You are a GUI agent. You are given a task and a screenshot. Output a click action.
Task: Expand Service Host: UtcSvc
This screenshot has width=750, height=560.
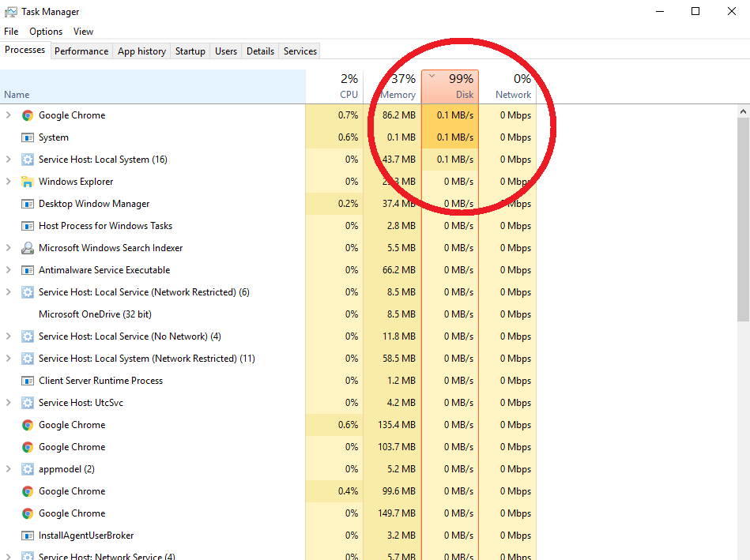click(8, 403)
